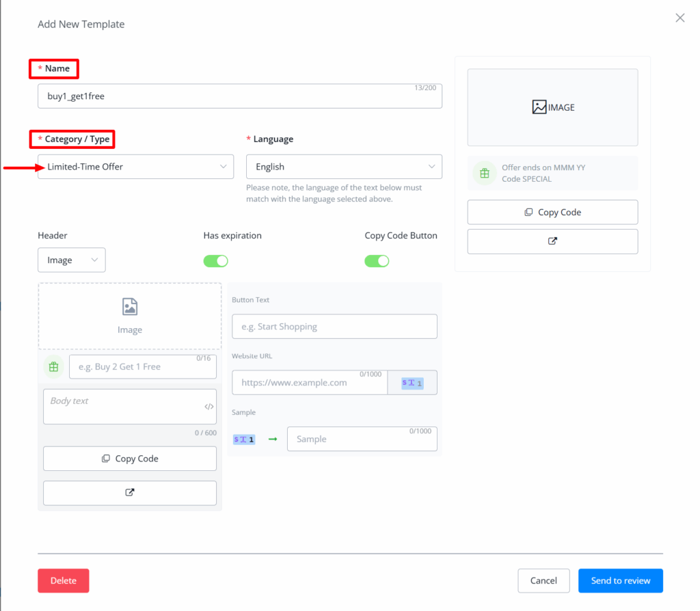Click the Name field containing buy1_get1free
The image size is (700, 611).
(239, 96)
